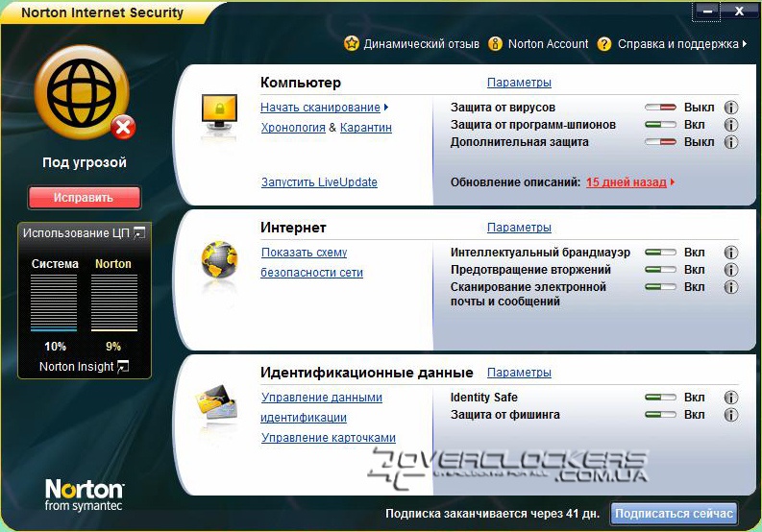Open info for Защита от вирусов
This screenshot has height=532, width=762.
pyautogui.click(x=731, y=108)
